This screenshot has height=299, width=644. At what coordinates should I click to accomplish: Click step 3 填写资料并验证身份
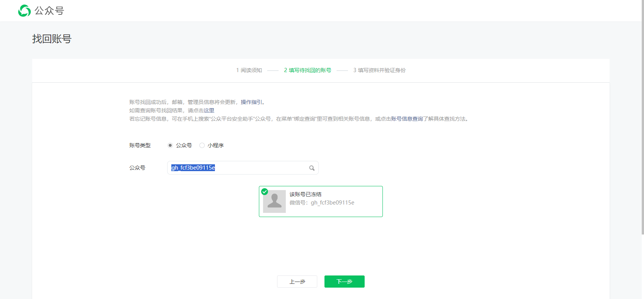point(379,70)
